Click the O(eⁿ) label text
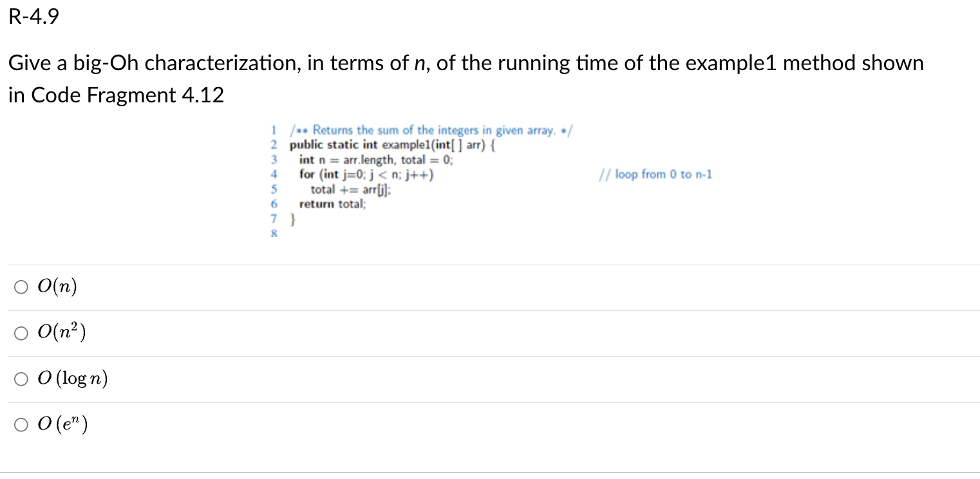This screenshot has width=980, height=479. pyautogui.click(x=62, y=424)
